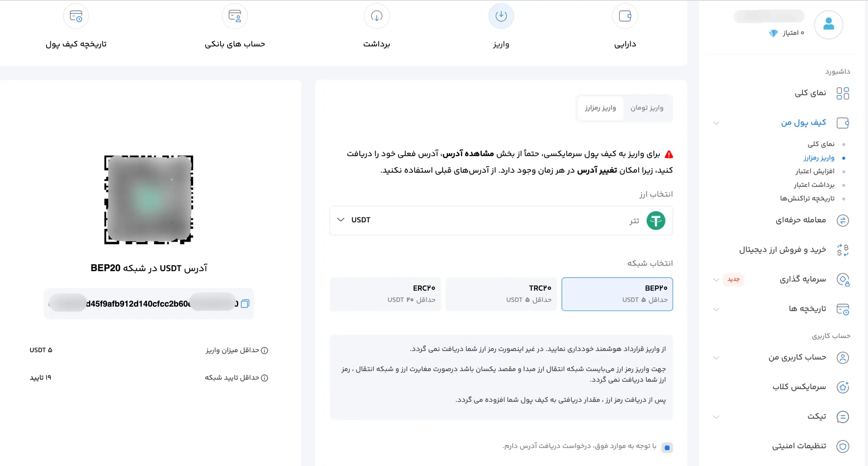868x466 pixels.
Task: Click info icon beside minimum deposit amount
Action: tap(265, 350)
